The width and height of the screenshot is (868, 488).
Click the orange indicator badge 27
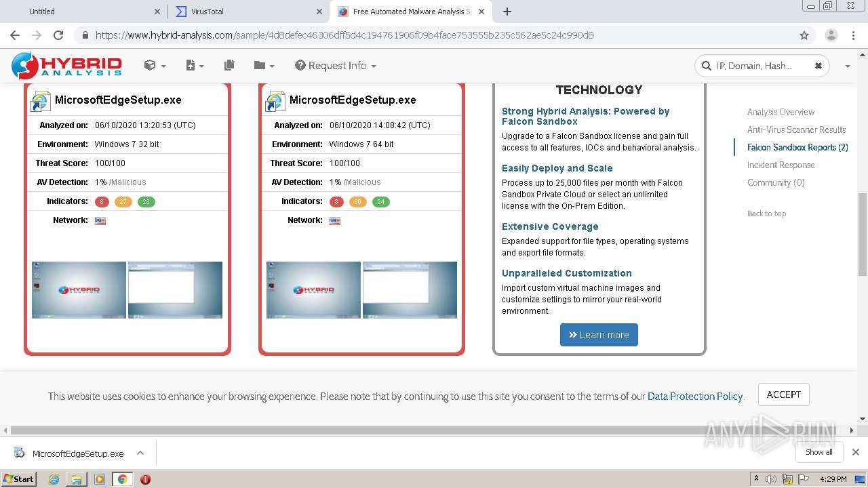(x=123, y=201)
